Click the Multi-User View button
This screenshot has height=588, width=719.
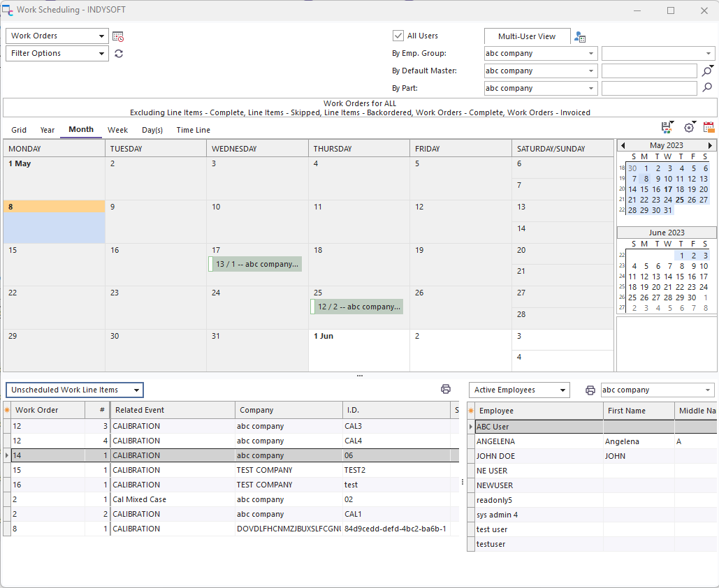point(527,36)
